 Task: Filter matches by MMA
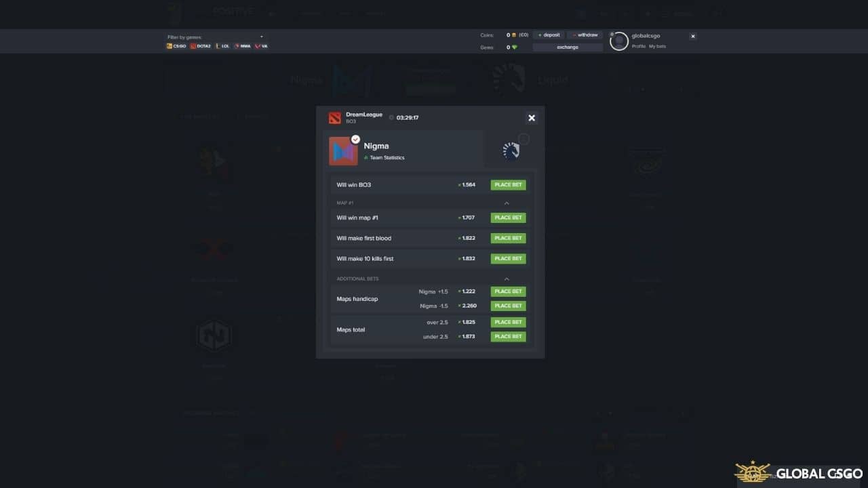[242, 46]
